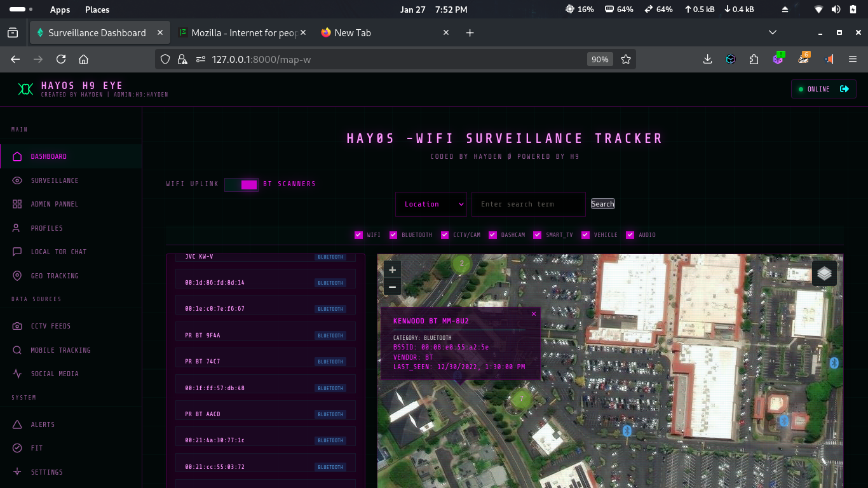The height and width of the screenshot is (488, 868).
Task: Click the map cluster marker labeled 2
Action: point(462,263)
